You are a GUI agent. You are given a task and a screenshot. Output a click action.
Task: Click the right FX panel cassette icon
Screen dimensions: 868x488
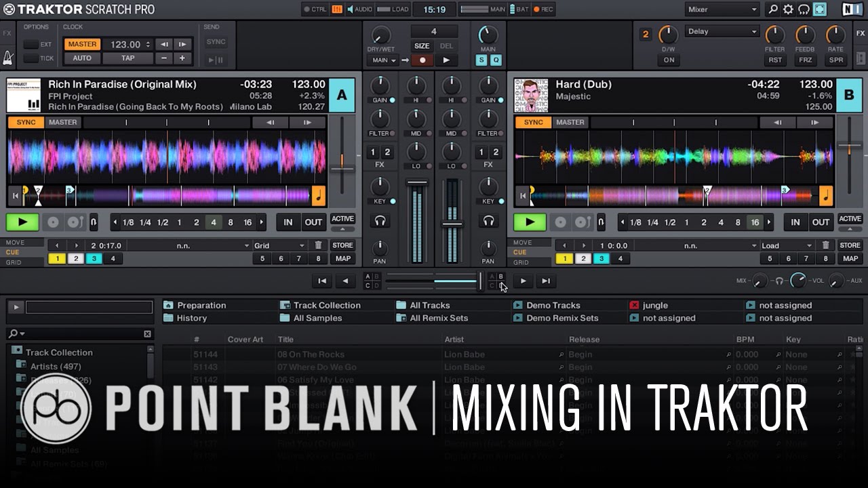(861, 59)
